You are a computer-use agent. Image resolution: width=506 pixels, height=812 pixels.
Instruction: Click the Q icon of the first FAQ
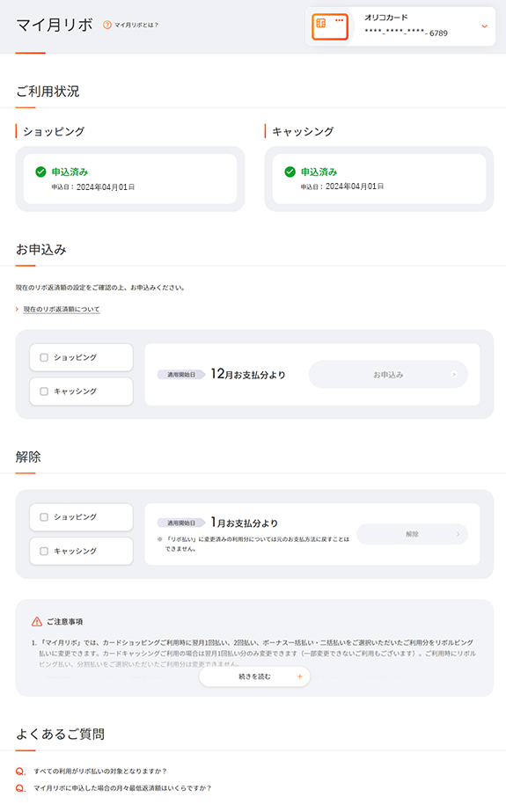(x=20, y=771)
